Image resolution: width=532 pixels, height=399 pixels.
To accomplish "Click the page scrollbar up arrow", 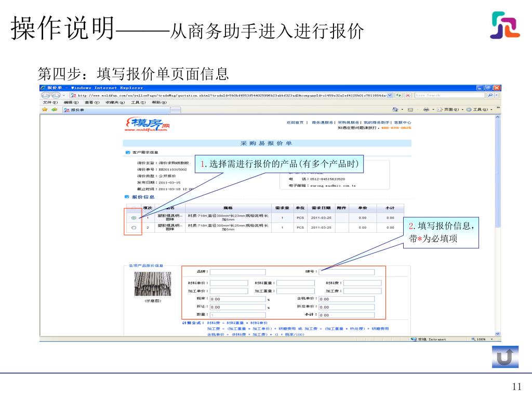I will (x=497, y=117).
